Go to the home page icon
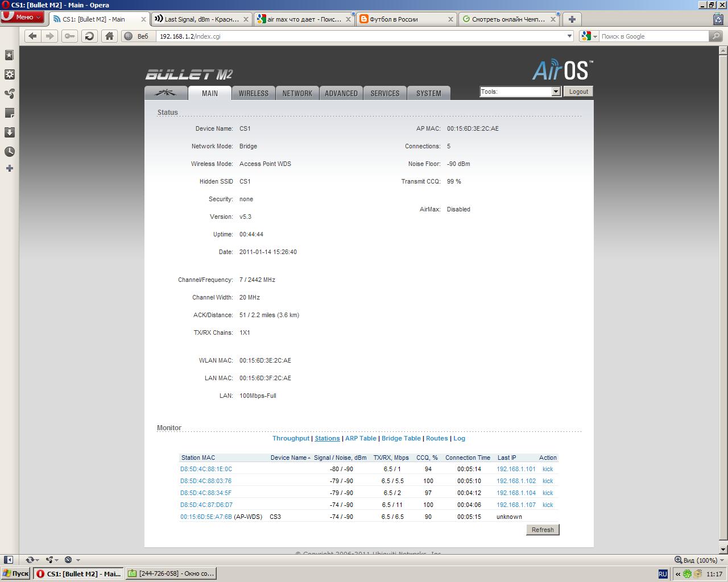 click(109, 36)
